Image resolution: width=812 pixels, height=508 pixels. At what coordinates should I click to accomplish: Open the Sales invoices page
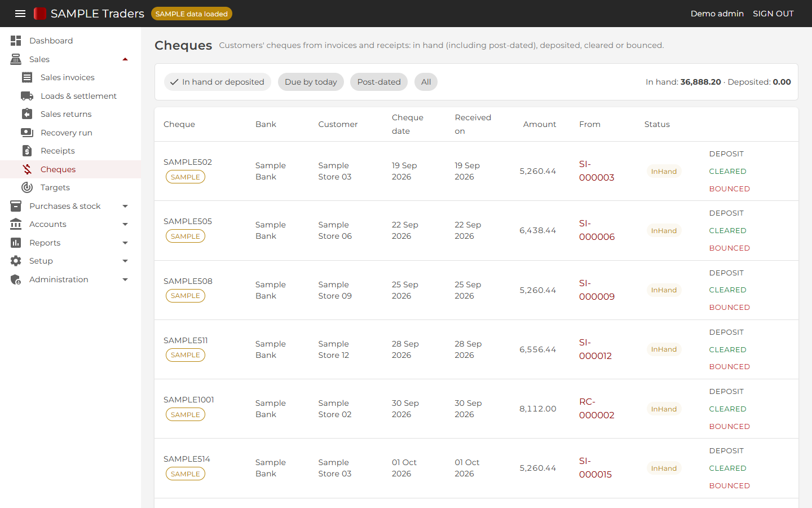tap(70, 77)
